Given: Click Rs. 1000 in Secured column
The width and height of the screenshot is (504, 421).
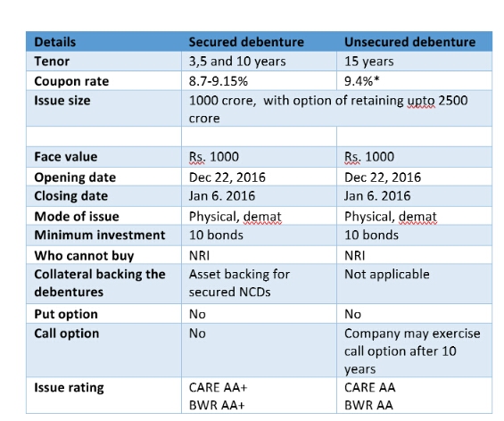Looking at the screenshot, I should [214, 157].
